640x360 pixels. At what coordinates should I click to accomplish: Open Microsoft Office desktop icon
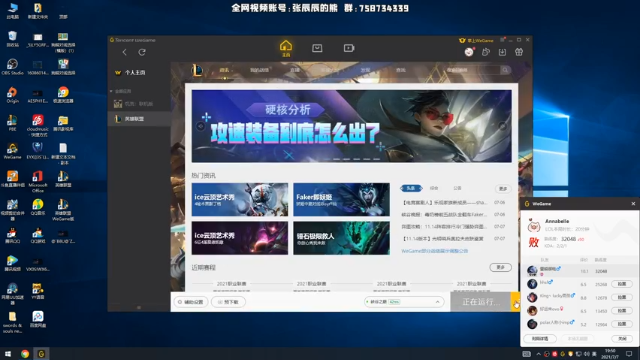(38, 182)
